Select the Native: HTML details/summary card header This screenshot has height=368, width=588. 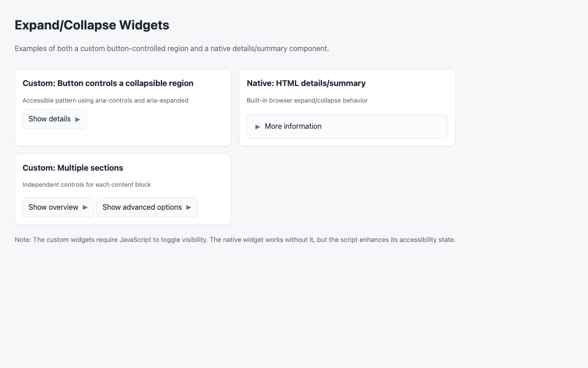[306, 83]
